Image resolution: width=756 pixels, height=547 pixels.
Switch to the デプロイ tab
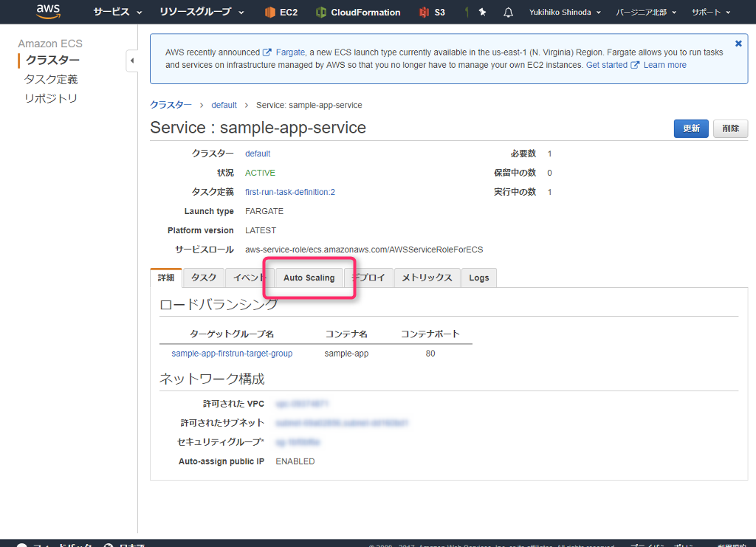(x=368, y=278)
